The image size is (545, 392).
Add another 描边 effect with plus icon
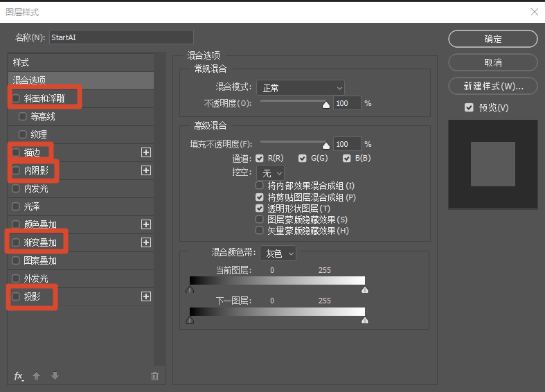[146, 152]
